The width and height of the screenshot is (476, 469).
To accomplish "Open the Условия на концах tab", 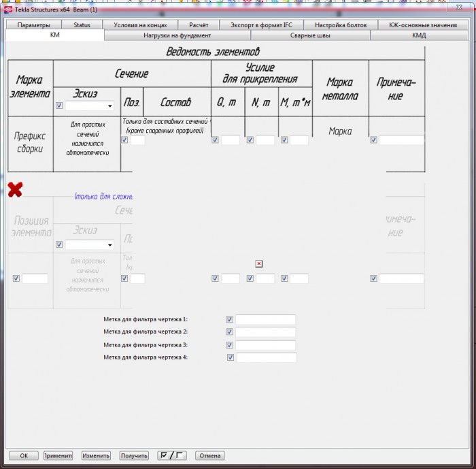I will [x=140, y=25].
